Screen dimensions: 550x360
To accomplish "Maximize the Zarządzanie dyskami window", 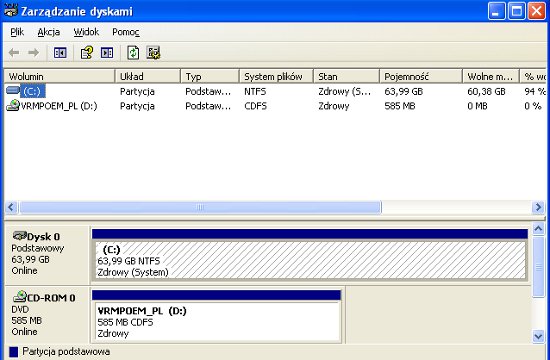I will [516, 11].
